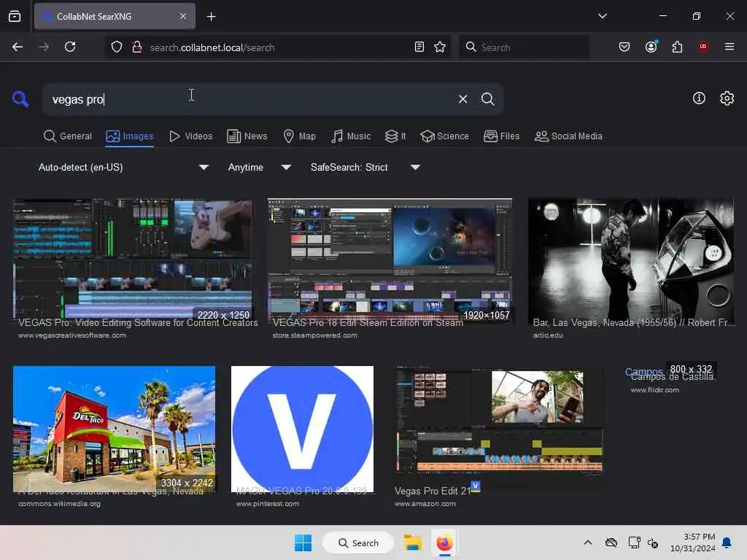Switch to the Music search tab
Viewport: 747px width, 560px height.
pyautogui.click(x=351, y=136)
